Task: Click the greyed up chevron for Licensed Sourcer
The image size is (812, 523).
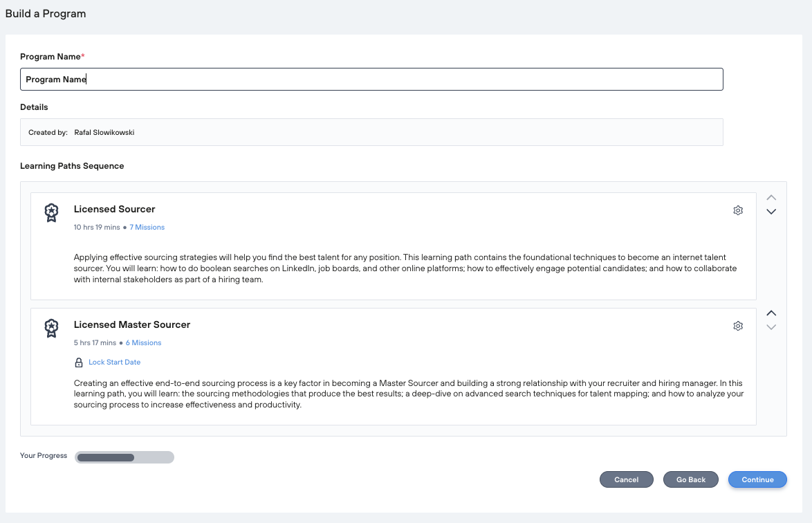Action: tap(772, 197)
